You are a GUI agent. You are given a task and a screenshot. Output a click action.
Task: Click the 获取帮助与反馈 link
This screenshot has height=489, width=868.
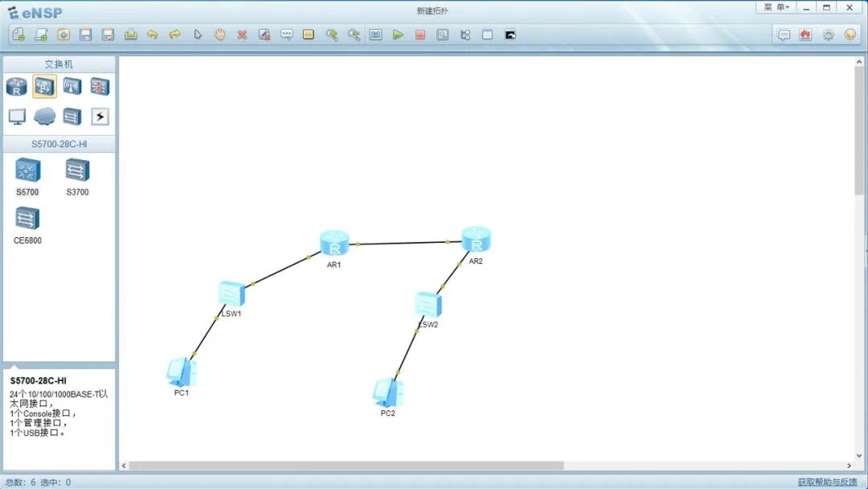point(827,483)
